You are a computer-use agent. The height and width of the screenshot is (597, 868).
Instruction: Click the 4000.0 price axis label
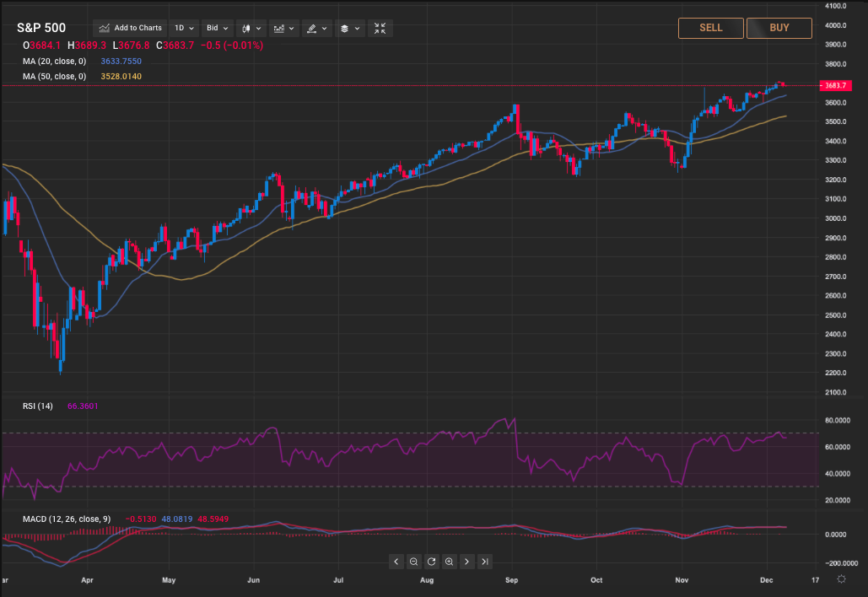pyautogui.click(x=835, y=25)
